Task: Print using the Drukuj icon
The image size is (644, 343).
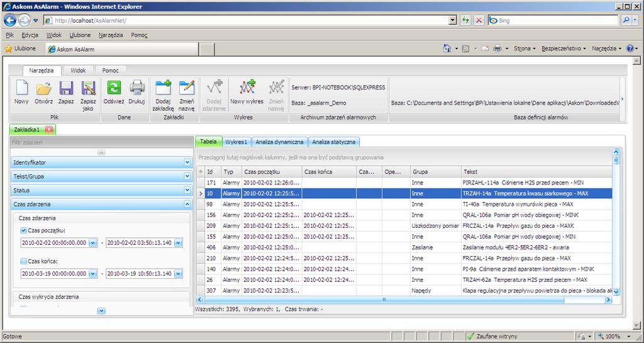Action: coord(136,87)
